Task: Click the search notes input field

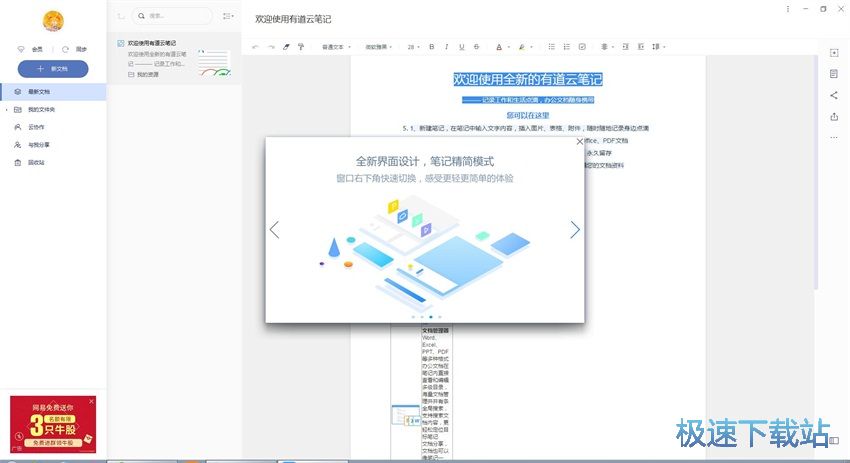Action: 172,16
